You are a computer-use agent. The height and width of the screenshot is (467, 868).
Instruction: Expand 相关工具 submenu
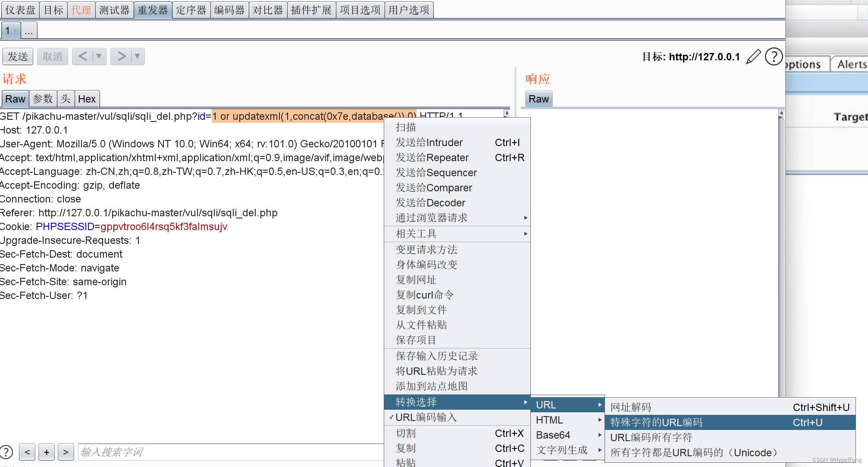click(x=457, y=234)
